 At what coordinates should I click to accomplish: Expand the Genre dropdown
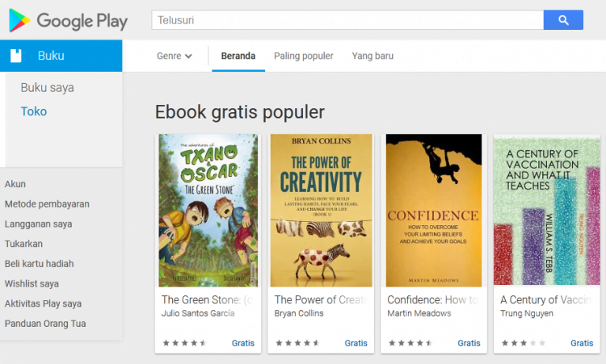[x=175, y=56]
